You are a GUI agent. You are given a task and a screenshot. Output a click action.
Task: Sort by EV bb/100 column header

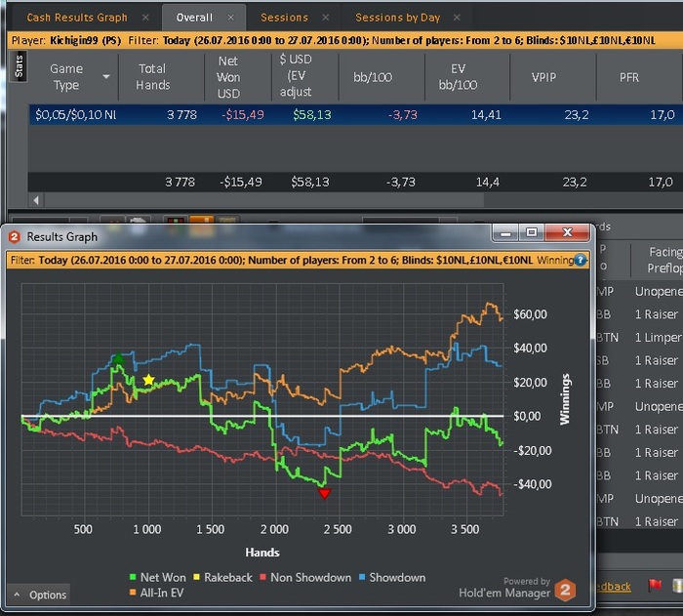(458, 77)
